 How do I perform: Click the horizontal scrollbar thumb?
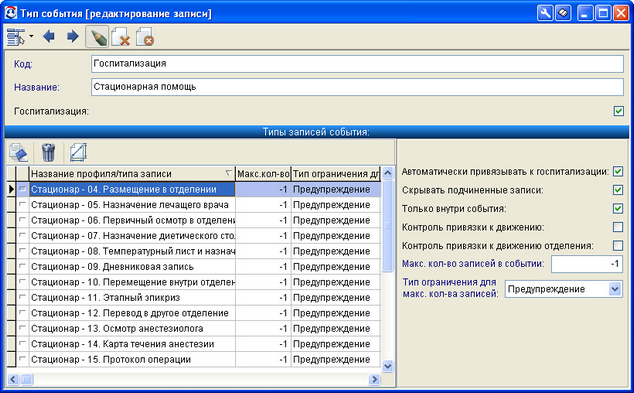26,379
